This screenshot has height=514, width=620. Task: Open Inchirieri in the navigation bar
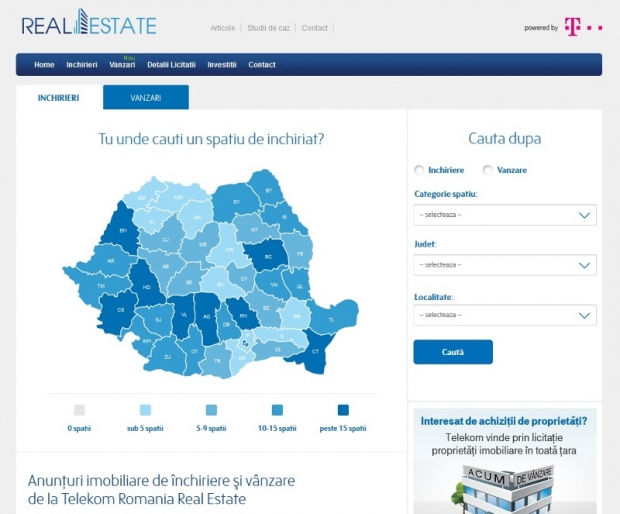[82, 64]
